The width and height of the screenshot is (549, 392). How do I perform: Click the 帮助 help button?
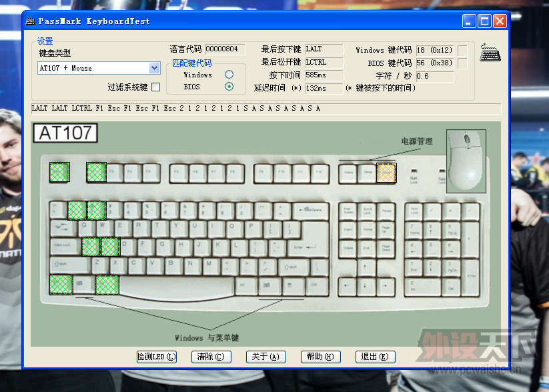[x=320, y=357]
